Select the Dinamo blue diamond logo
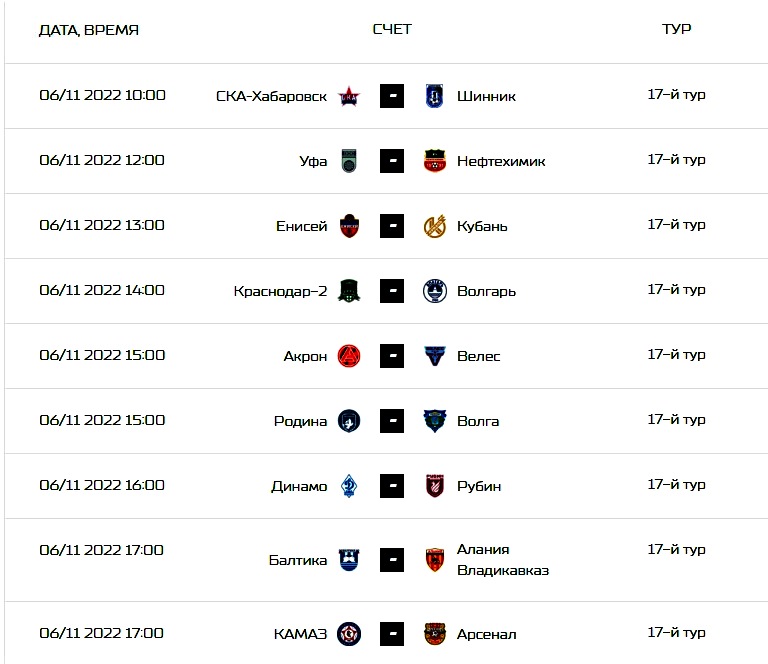The image size is (768, 664). pyautogui.click(x=349, y=486)
